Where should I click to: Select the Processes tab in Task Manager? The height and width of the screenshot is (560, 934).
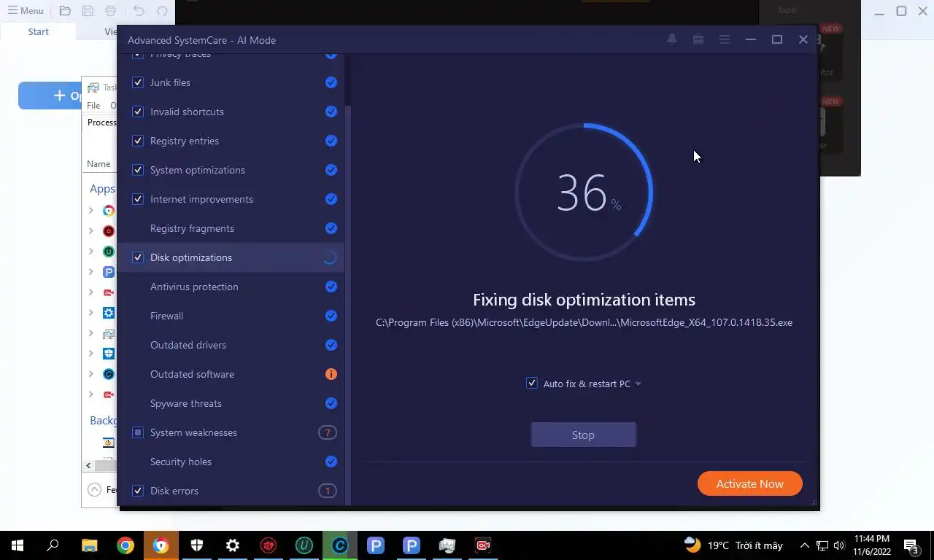coord(101,122)
